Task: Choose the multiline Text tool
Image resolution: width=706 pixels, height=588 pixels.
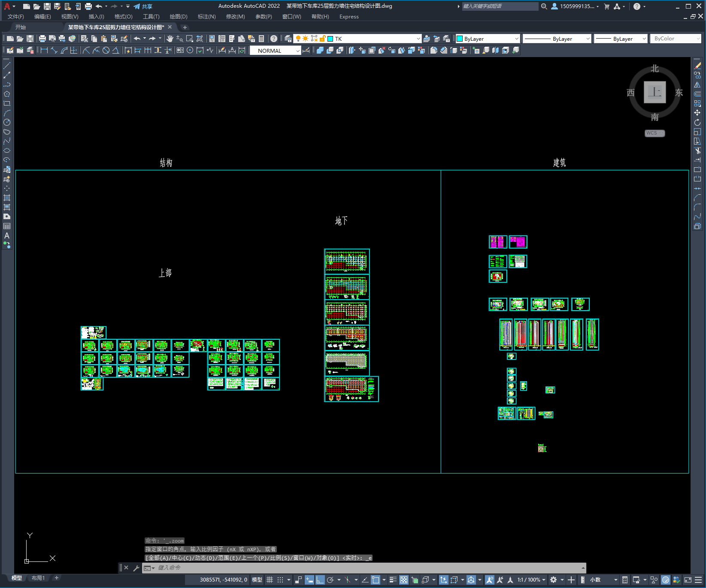Action: [x=7, y=235]
